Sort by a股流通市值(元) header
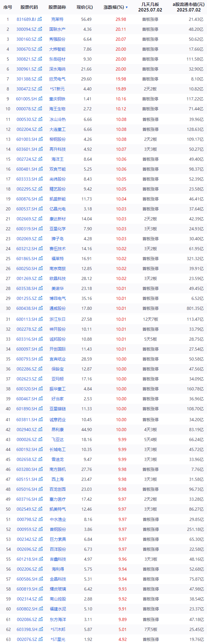This screenshot has width=207, height=644. (x=189, y=7)
